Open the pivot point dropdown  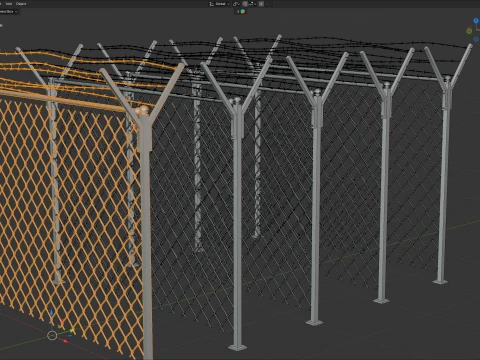(236, 4)
